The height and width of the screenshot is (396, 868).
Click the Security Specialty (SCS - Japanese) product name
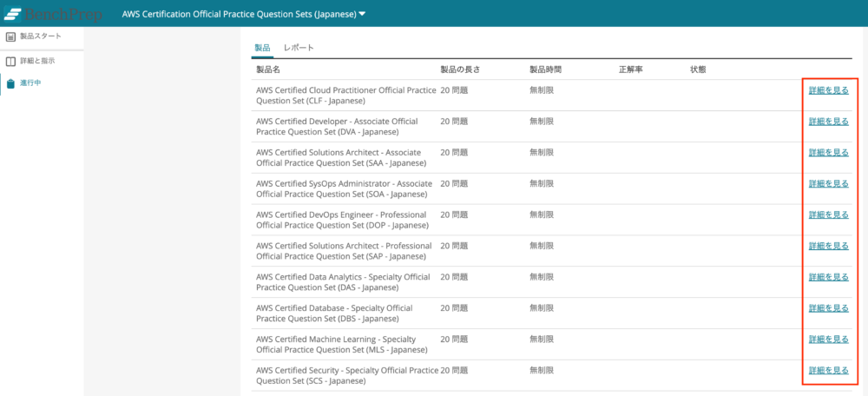(x=347, y=375)
